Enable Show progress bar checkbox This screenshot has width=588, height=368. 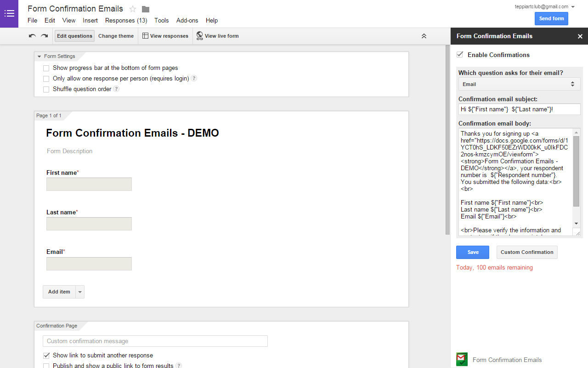(46, 68)
